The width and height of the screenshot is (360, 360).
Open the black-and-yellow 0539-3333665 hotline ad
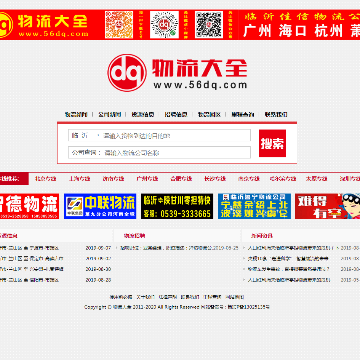177,206
